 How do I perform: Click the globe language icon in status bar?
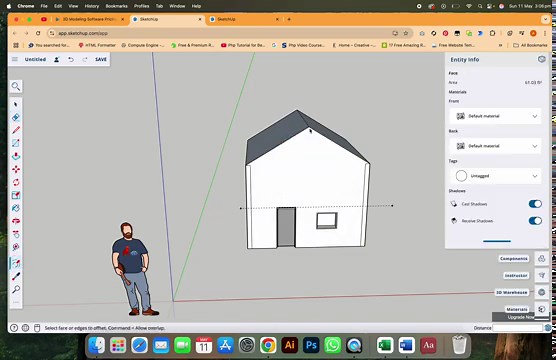point(26,328)
